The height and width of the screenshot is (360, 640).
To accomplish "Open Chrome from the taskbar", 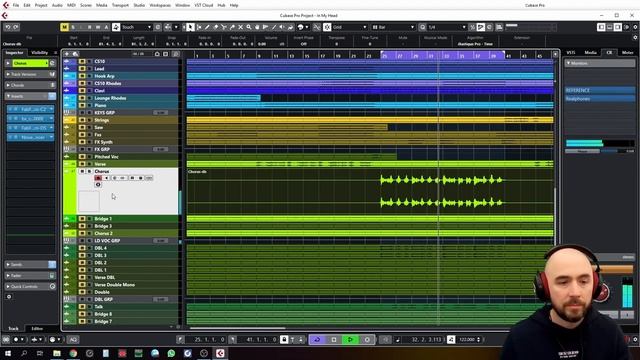I will click(73, 353).
